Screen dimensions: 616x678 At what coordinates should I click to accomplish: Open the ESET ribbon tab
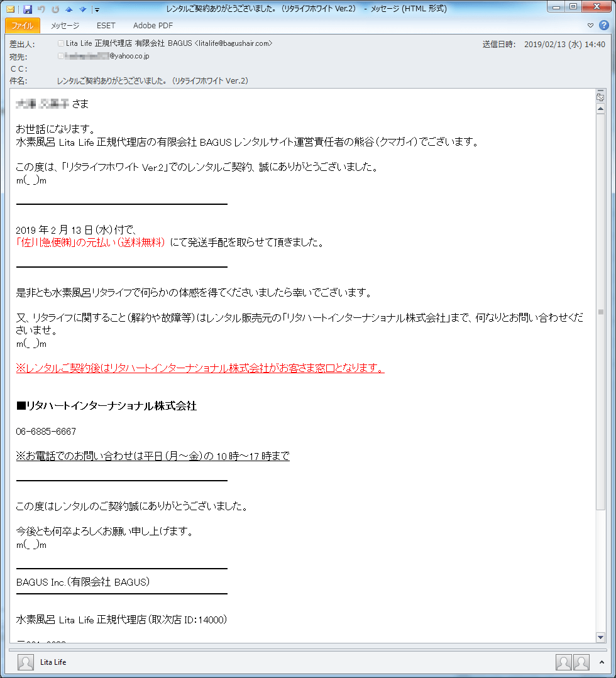(x=106, y=26)
